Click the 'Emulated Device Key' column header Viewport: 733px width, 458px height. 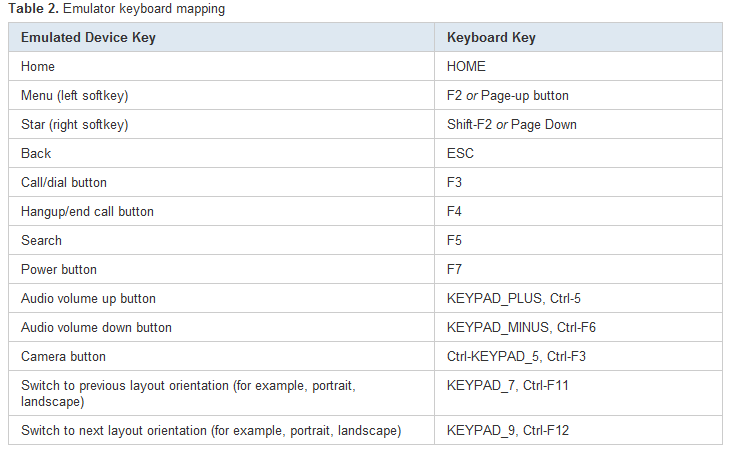point(88,38)
